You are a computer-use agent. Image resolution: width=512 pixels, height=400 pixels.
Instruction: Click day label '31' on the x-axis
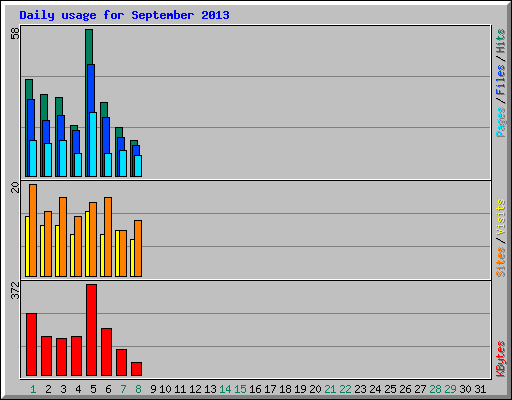click(x=480, y=389)
